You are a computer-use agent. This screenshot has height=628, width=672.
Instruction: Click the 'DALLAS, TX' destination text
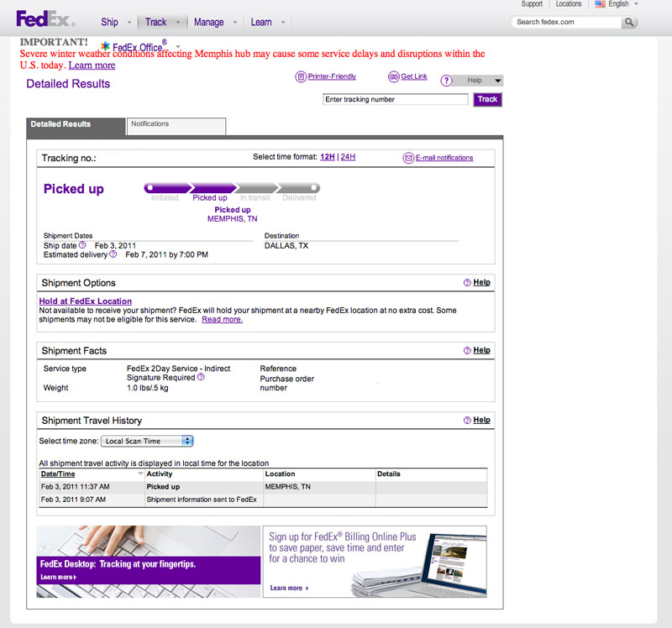pyautogui.click(x=286, y=246)
